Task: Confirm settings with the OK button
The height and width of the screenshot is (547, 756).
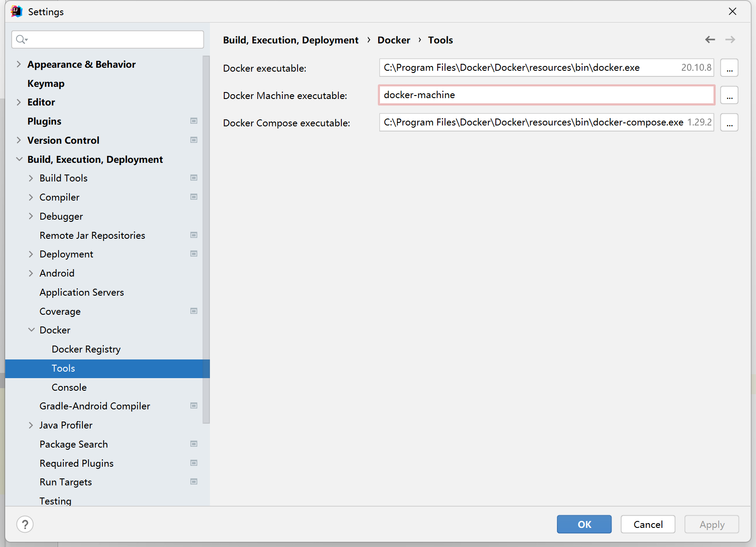Action: point(584,524)
